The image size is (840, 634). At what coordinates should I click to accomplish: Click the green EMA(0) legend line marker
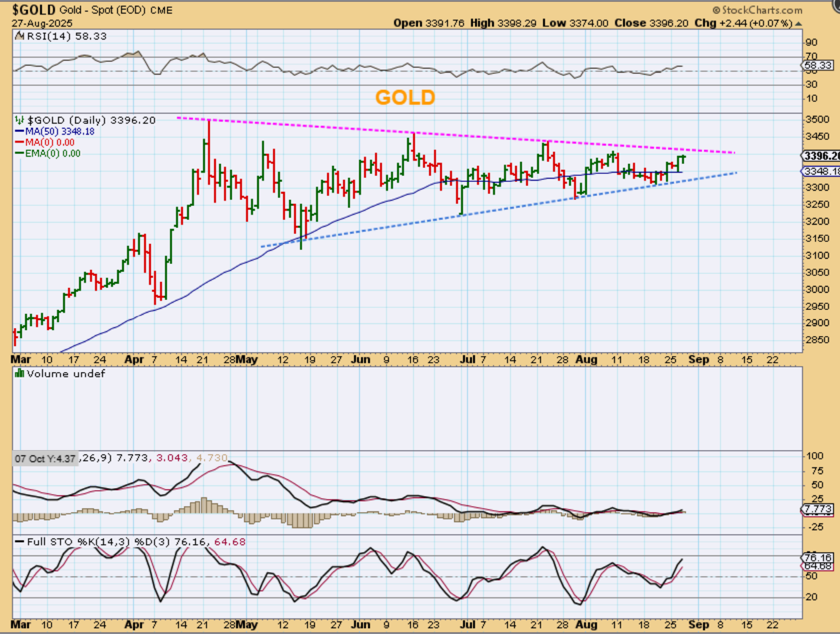click(18, 154)
